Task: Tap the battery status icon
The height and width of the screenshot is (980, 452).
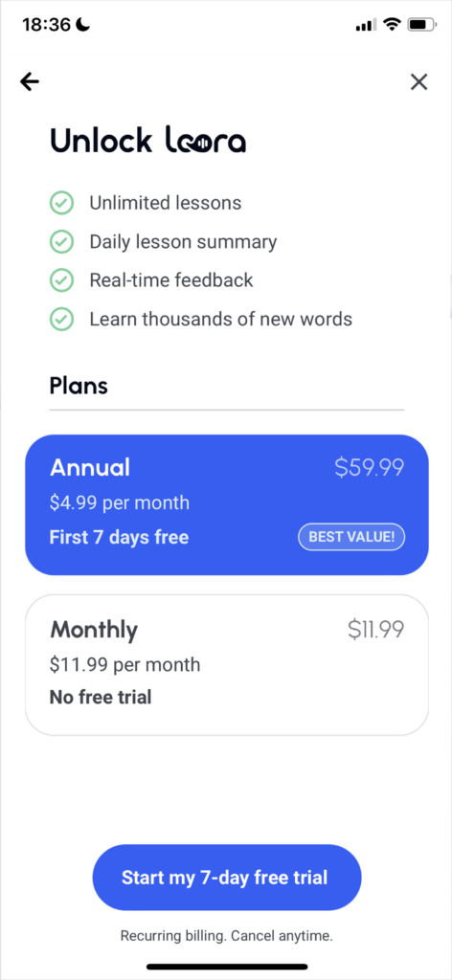Action: pyautogui.click(x=421, y=24)
